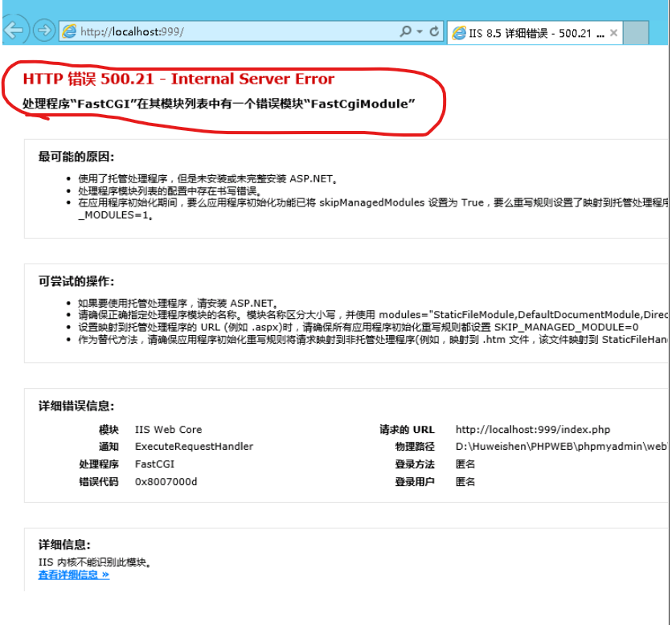Screen dimensions: 672x625
Task: Click the FastCGI handler value in error details
Action: click(154, 464)
